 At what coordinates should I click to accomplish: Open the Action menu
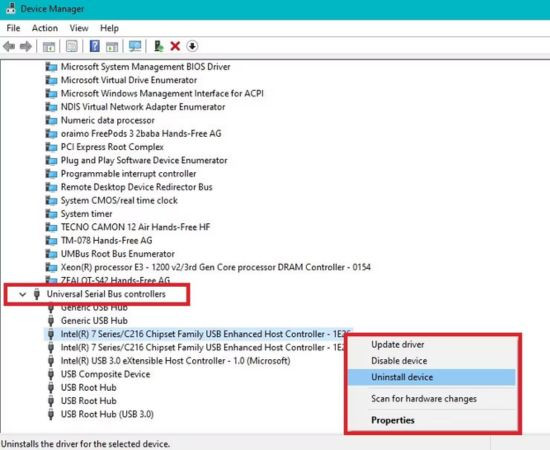[x=45, y=28]
